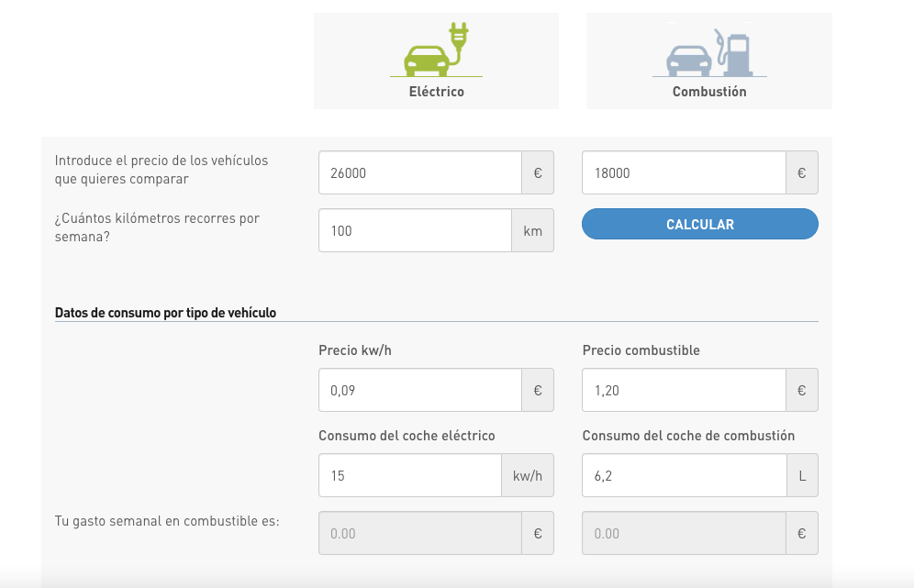Change the Consumo del coche eléctrico value

coord(410,475)
